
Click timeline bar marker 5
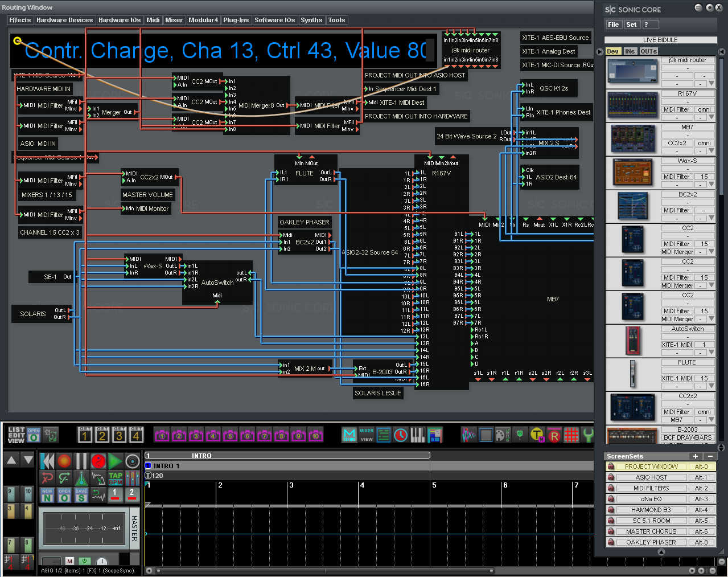[434, 485]
